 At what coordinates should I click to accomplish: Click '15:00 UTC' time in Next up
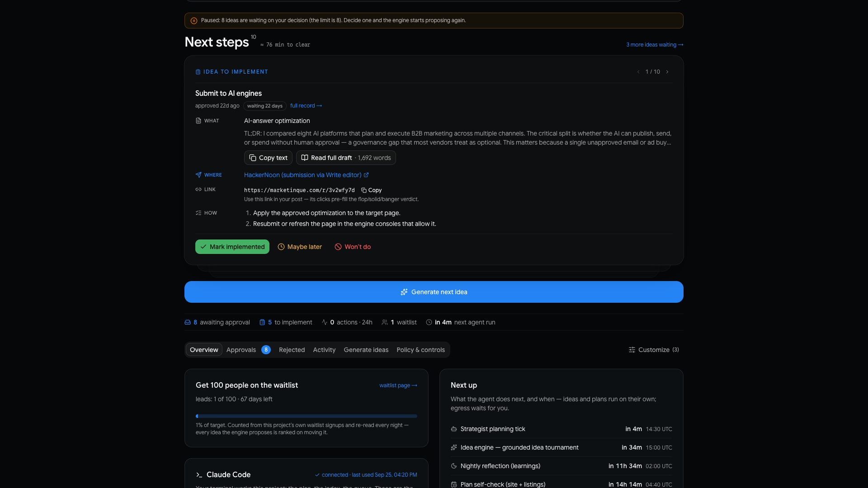[x=659, y=448]
